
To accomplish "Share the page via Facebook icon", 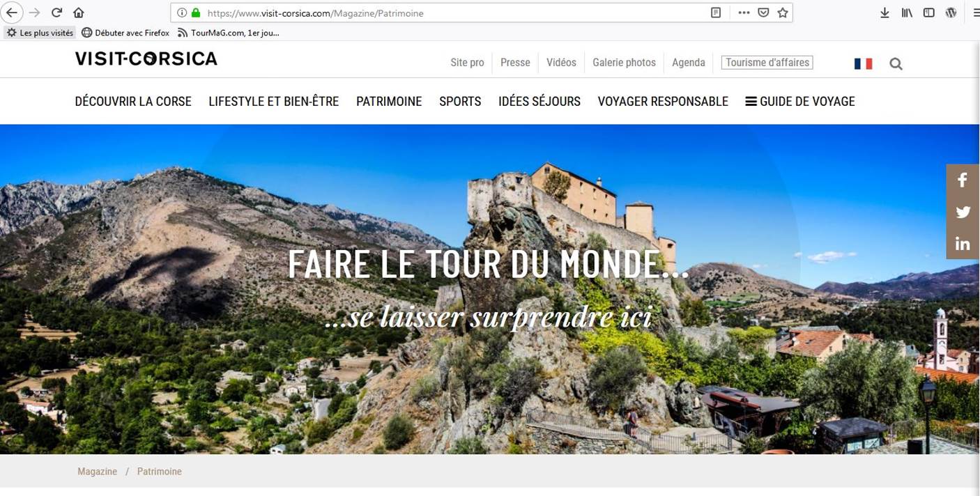I will coord(963,180).
